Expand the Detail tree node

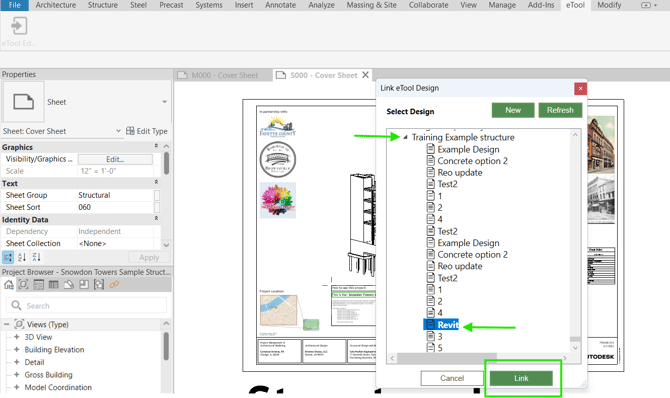[x=16, y=362]
